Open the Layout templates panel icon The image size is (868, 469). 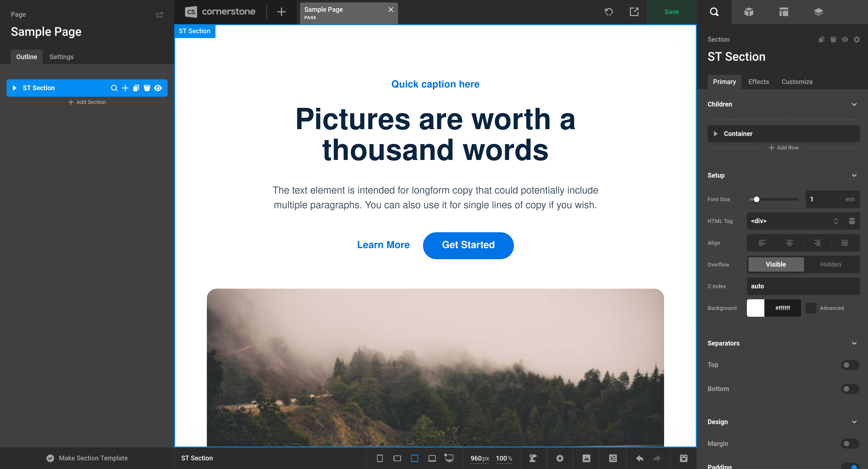(783, 12)
